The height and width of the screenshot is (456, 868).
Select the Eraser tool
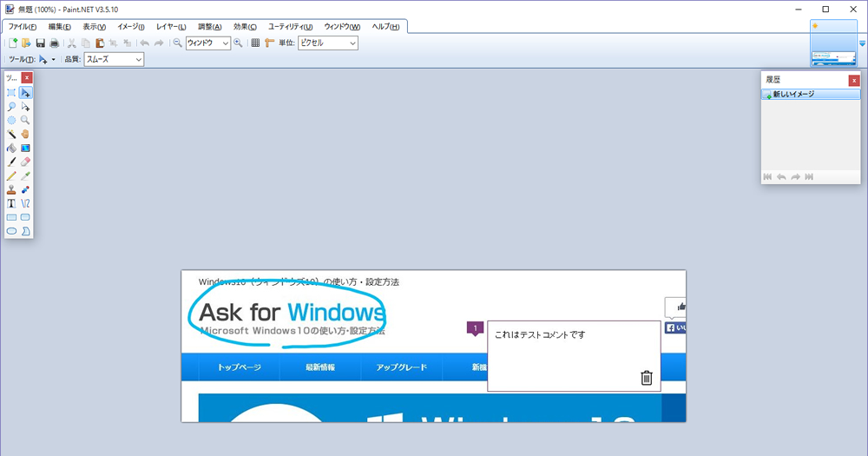pos(25,162)
